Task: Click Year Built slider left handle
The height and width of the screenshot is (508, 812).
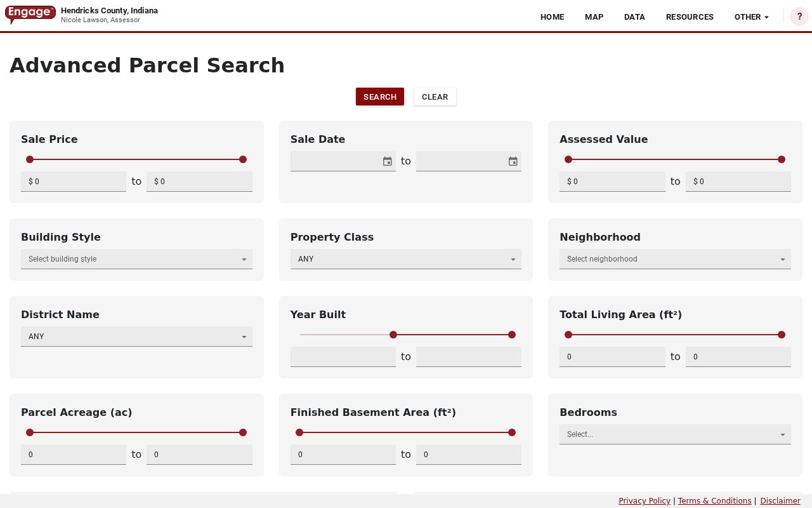Action: point(393,335)
